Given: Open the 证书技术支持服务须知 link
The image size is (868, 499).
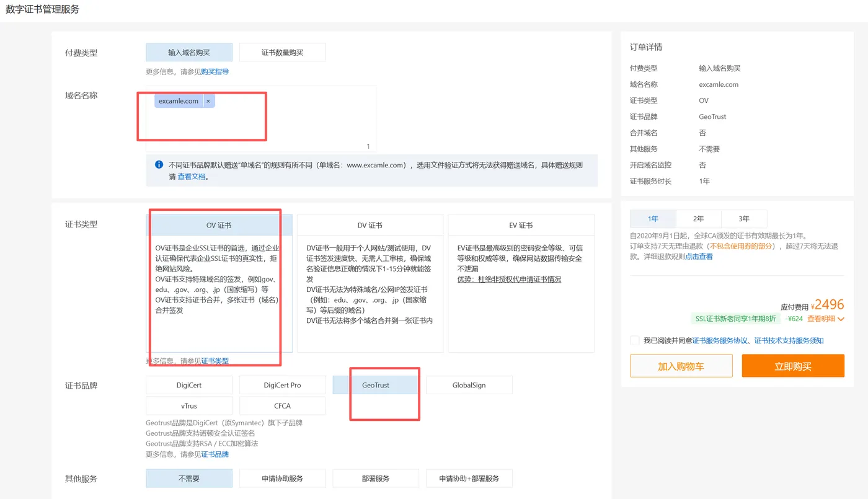Looking at the screenshot, I should click(x=789, y=340).
